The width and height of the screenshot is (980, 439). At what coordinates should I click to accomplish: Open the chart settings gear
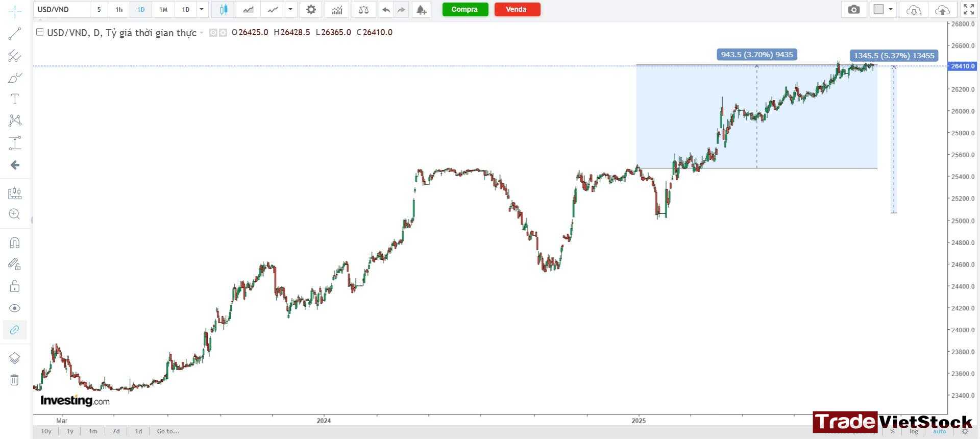click(311, 9)
